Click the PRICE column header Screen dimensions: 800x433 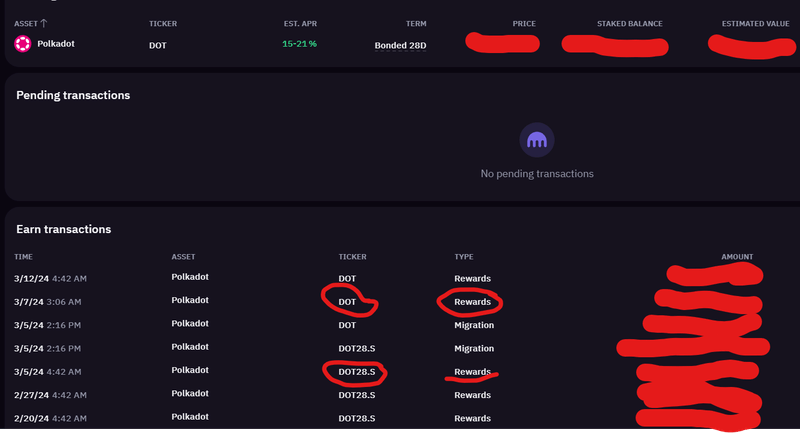point(524,23)
